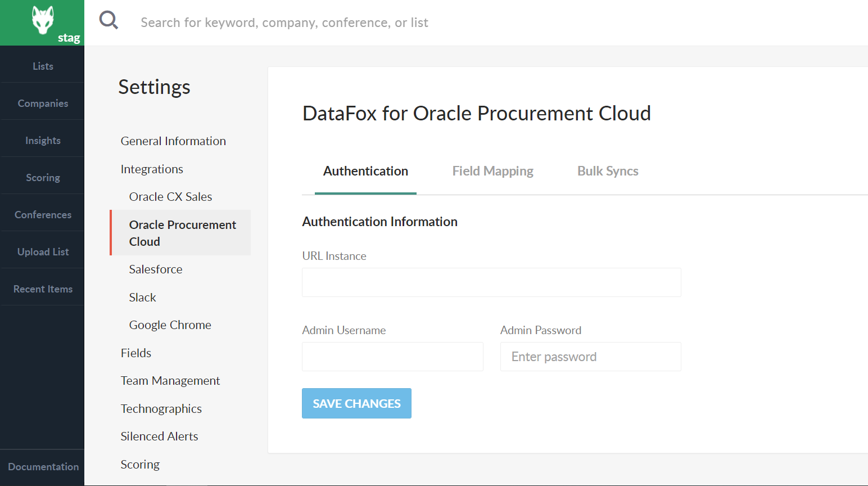Click the Admin Password field

click(590, 357)
